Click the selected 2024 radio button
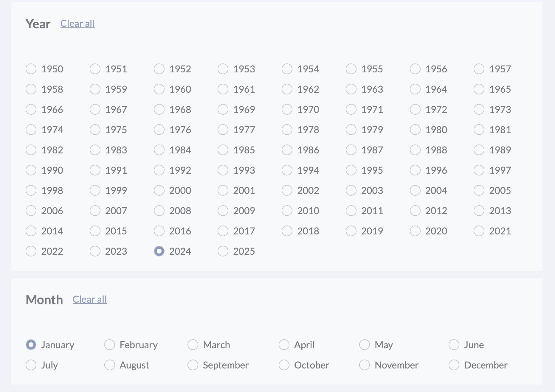Screen dimensions: 555x392 tap(159, 251)
